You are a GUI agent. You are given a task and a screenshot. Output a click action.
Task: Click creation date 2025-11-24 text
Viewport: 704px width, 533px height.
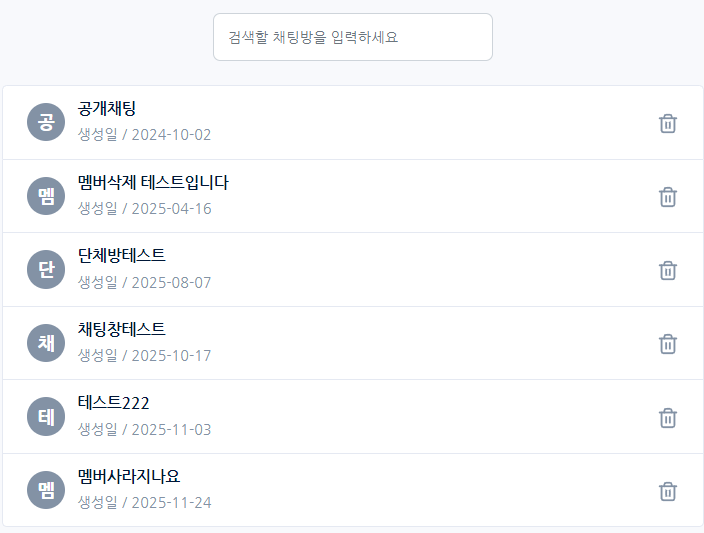coord(145,502)
